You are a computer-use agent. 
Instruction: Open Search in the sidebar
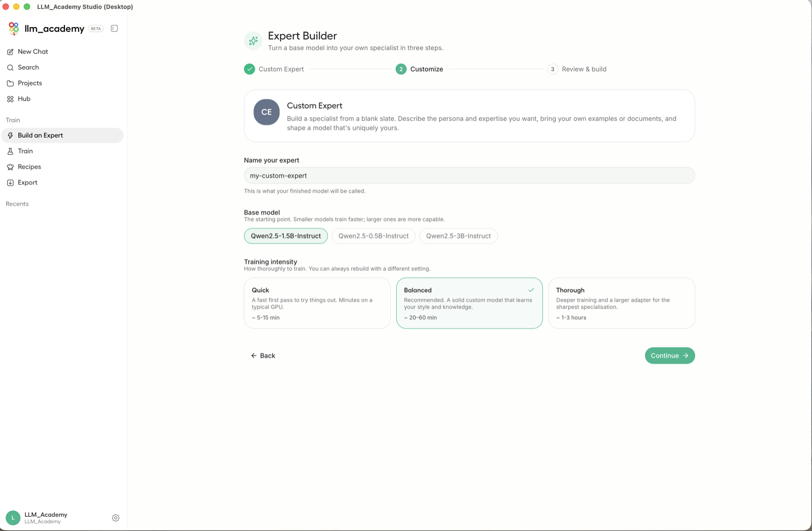(x=62, y=68)
